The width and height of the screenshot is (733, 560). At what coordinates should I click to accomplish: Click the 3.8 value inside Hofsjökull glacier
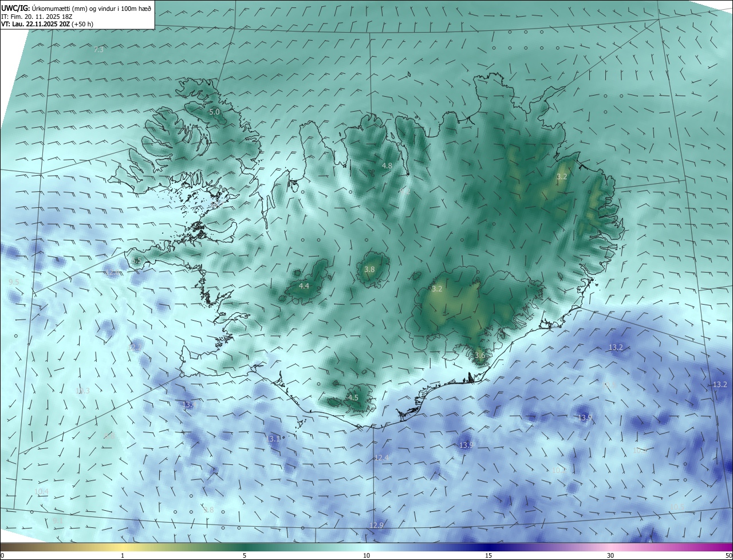click(369, 270)
